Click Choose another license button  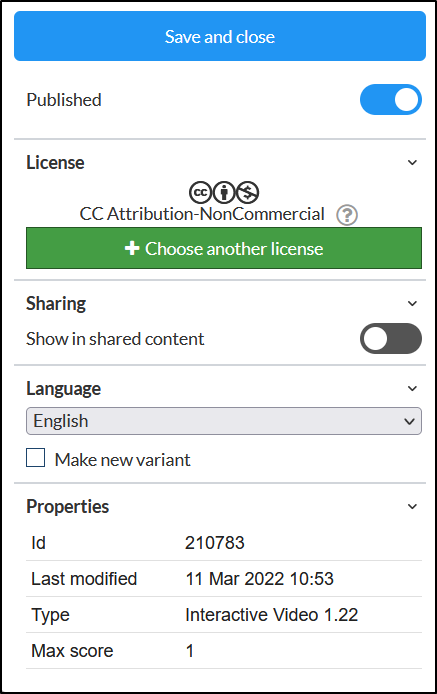224,248
